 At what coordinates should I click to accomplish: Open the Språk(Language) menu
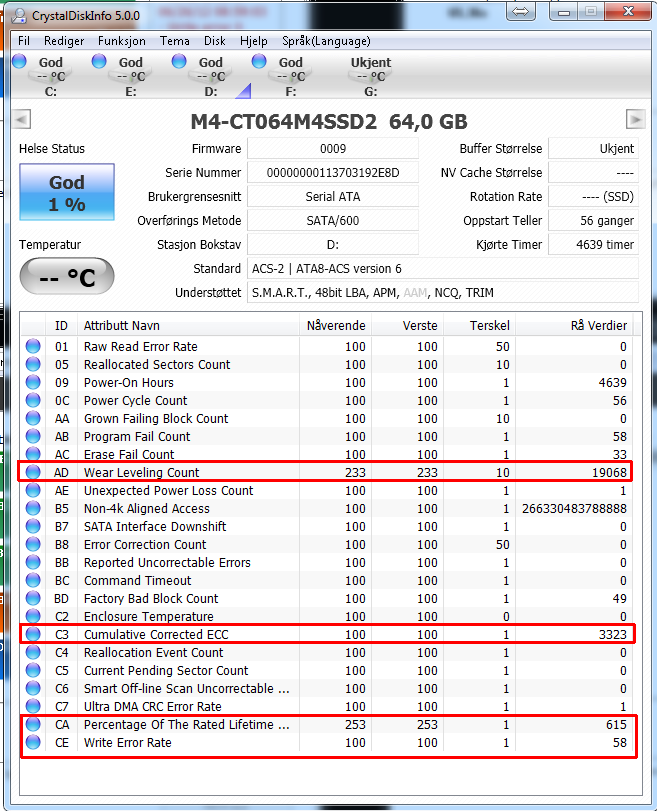(x=326, y=41)
